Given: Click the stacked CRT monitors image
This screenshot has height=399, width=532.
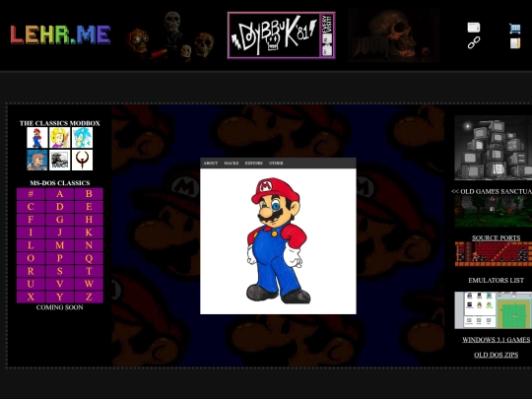Looking at the screenshot, I should click(494, 148).
